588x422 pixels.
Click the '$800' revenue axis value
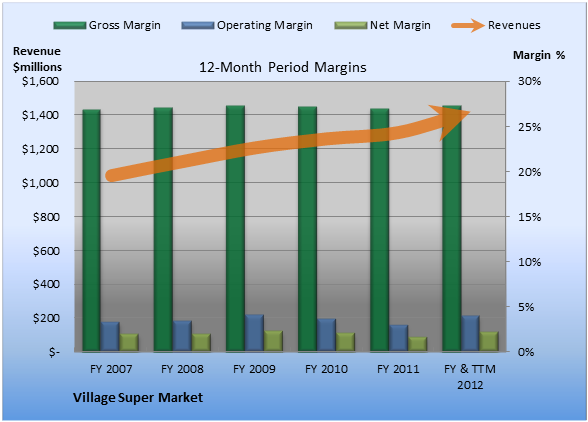point(46,216)
